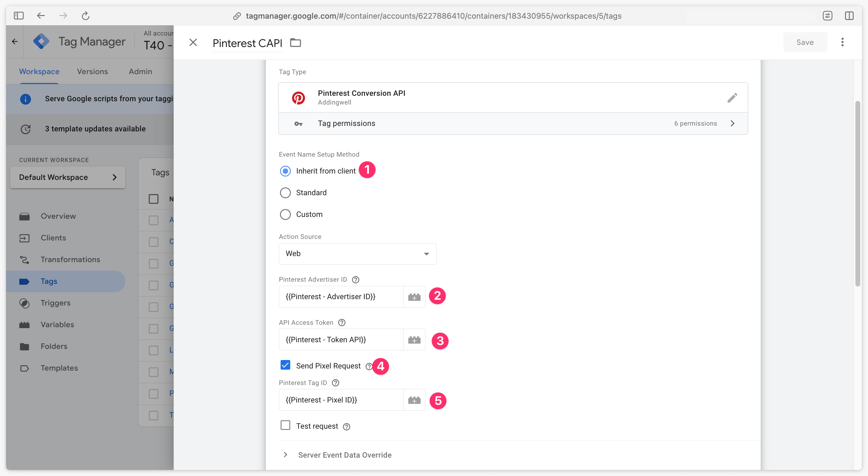868x476 pixels.
Task: Click the folder icon next to tag name
Action: pos(295,43)
